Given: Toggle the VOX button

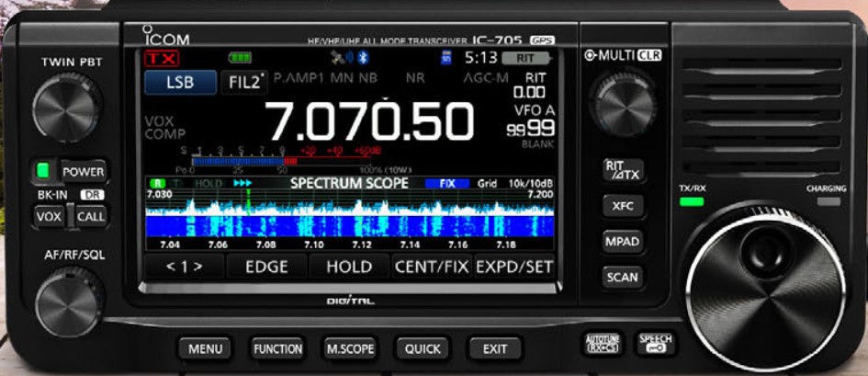Looking at the screenshot, I should click(49, 217).
